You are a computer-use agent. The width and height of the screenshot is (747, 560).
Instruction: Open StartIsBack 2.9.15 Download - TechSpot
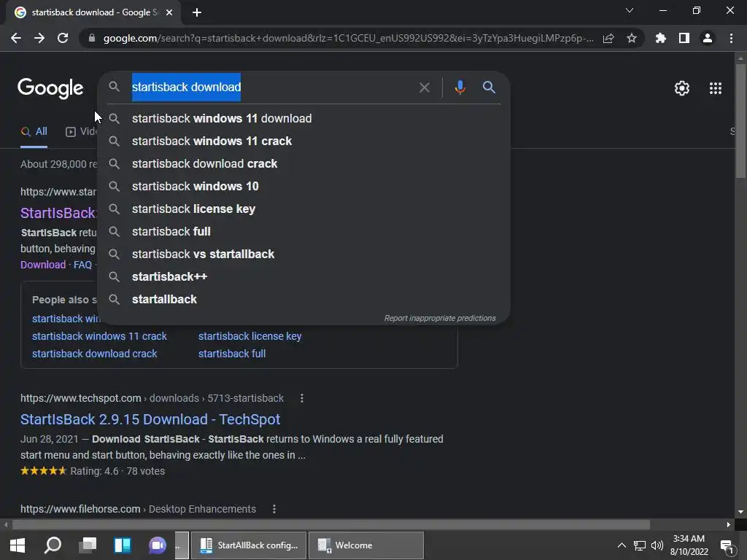pos(150,419)
